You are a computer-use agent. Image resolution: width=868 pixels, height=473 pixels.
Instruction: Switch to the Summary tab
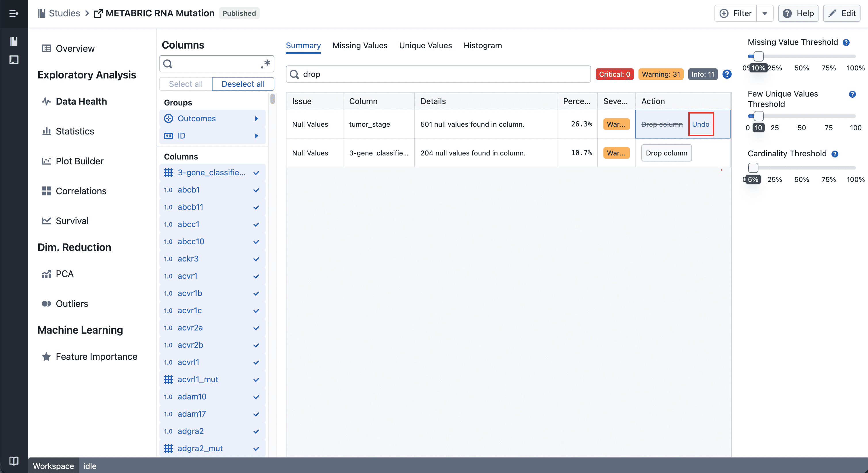pos(303,45)
